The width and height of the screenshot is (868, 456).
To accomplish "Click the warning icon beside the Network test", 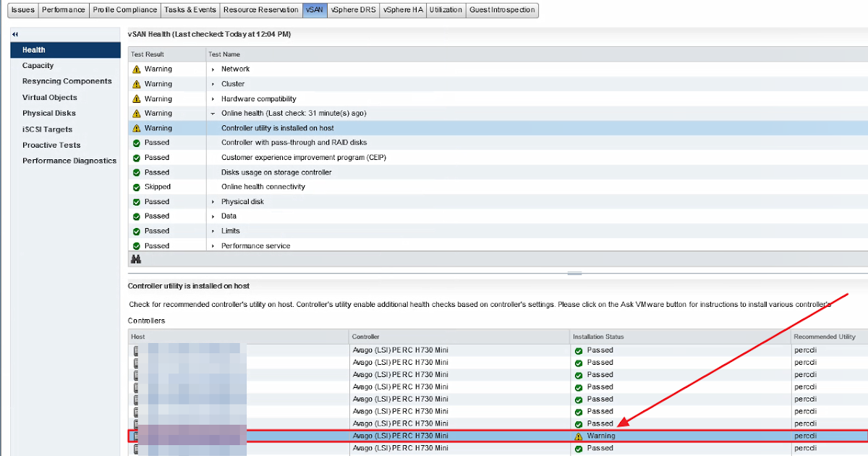I will pyautogui.click(x=136, y=69).
